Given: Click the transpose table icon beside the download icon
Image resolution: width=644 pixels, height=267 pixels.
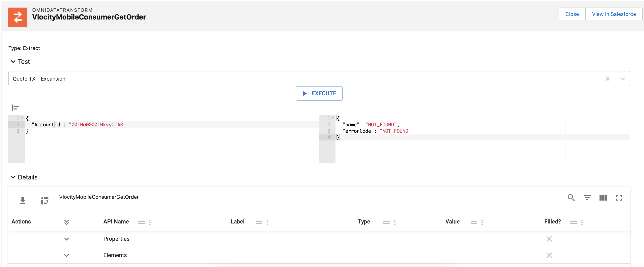Looking at the screenshot, I should point(45,201).
